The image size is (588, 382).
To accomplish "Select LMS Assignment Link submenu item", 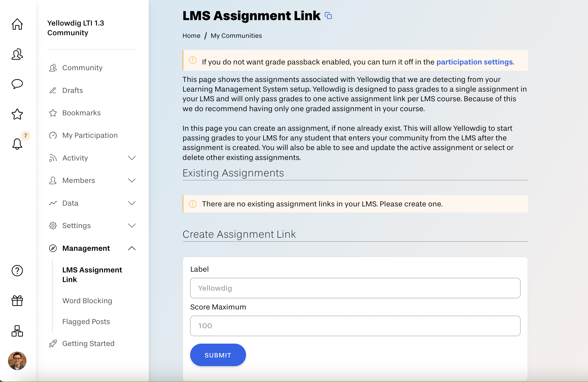I will (92, 275).
